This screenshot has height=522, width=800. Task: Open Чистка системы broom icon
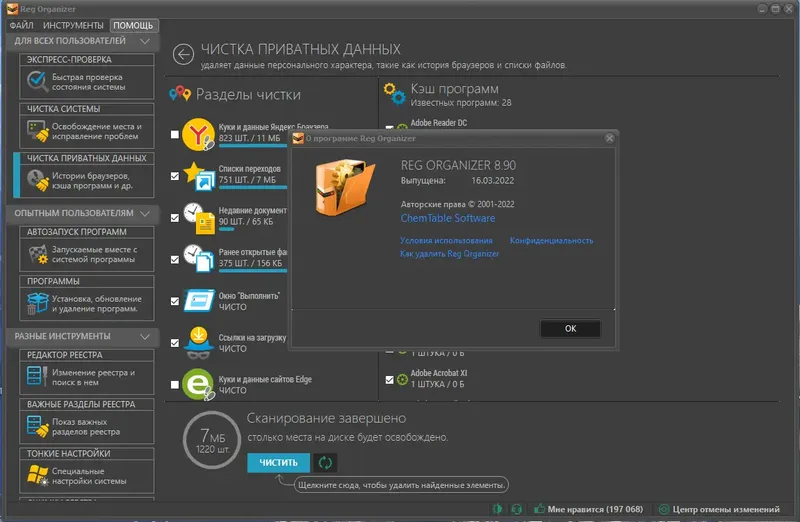(38, 131)
